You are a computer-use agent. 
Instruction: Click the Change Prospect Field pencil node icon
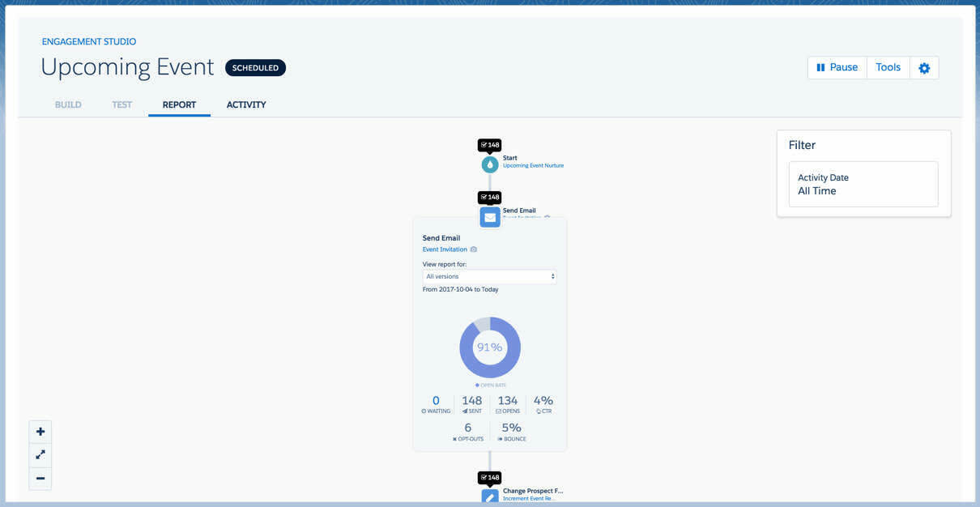490,496
